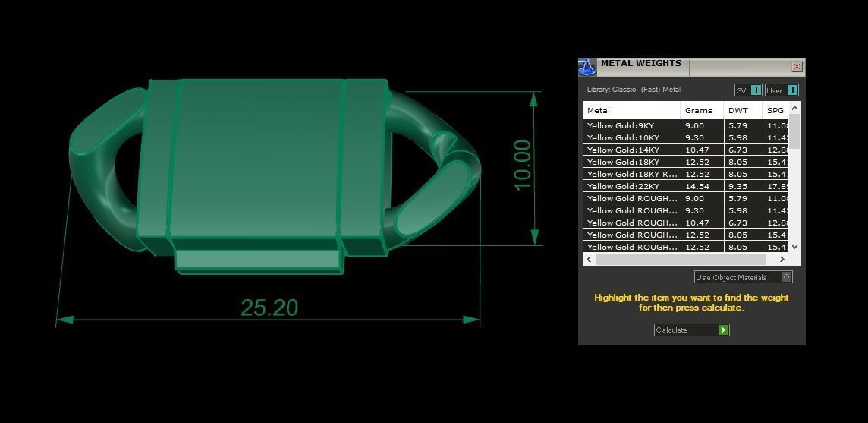Click the 5.79 DWT cell in Yellow Gold:9KY row
The image size is (868, 423).
(x=743, y=125)
